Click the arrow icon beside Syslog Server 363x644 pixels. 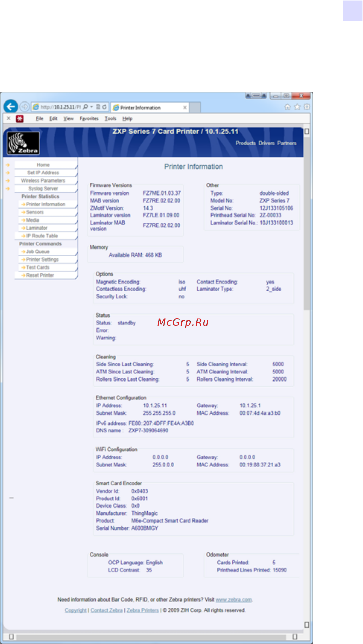pos(8,189)
